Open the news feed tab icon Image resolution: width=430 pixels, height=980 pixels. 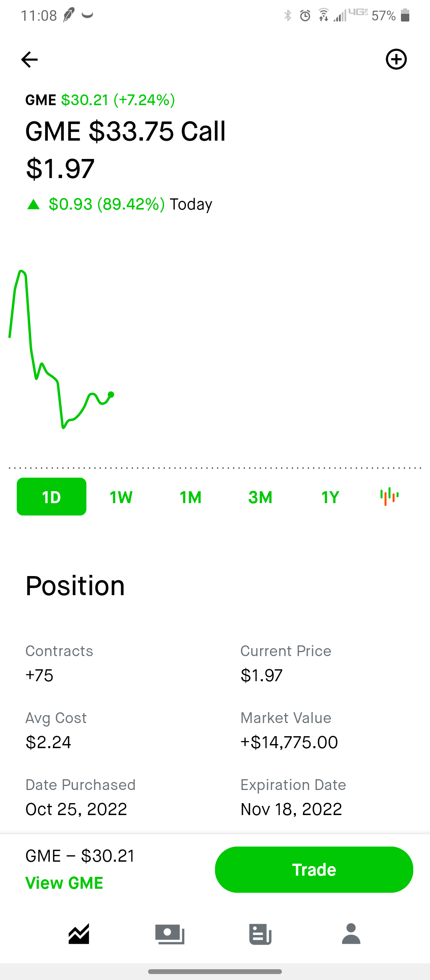click(x=260, y=934)
